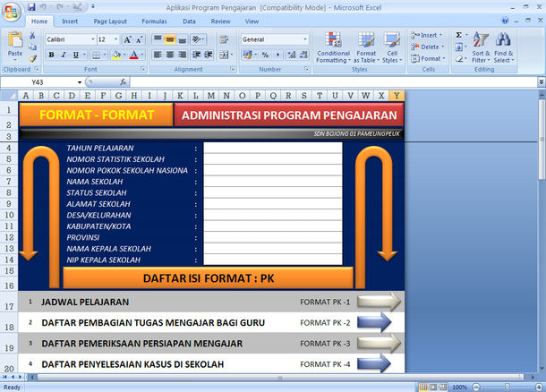Toggle bold formatting
Screen dimensions: 546x392
pyautogui.click(x=52, y=55)
